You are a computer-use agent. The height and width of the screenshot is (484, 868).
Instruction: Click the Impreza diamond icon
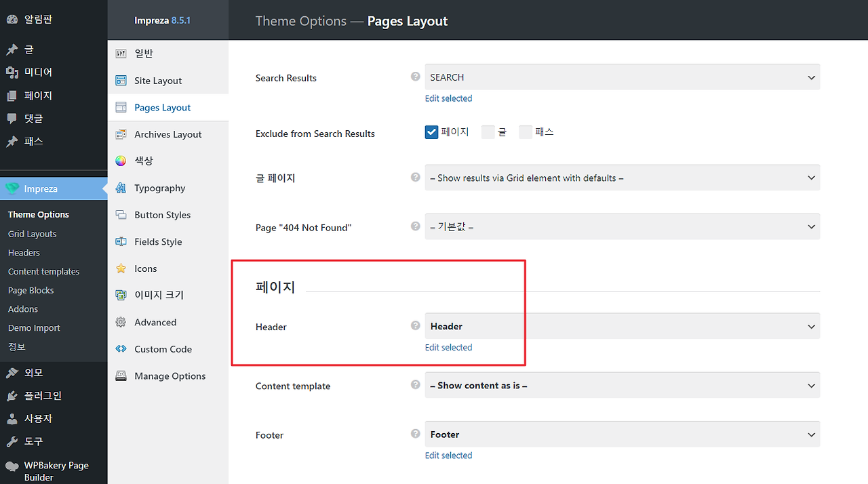coord(12,188)
